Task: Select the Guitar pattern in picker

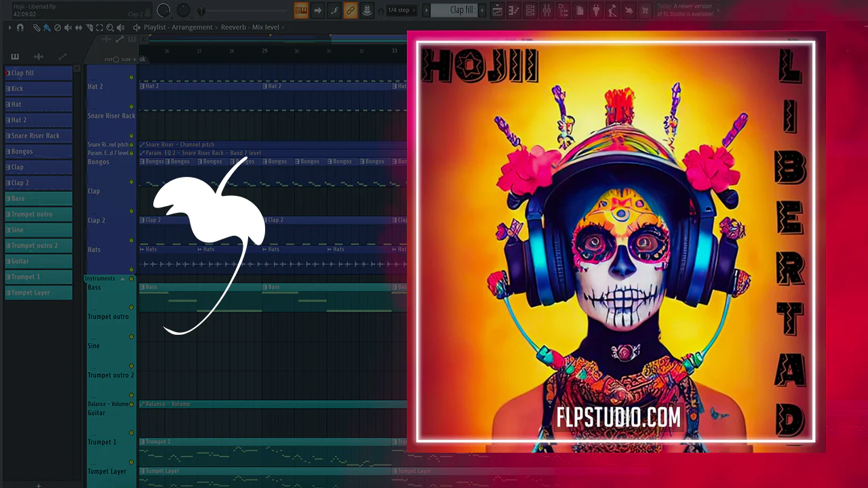Action: tap(39, 261)
